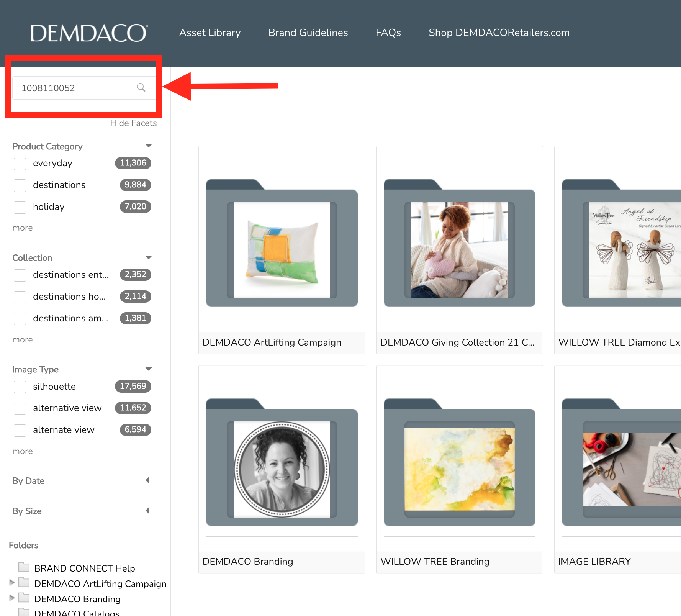Click the DEMDACO logo
Image resolution: width=681 pixels, height=616 pixels.
pos(89,33)
